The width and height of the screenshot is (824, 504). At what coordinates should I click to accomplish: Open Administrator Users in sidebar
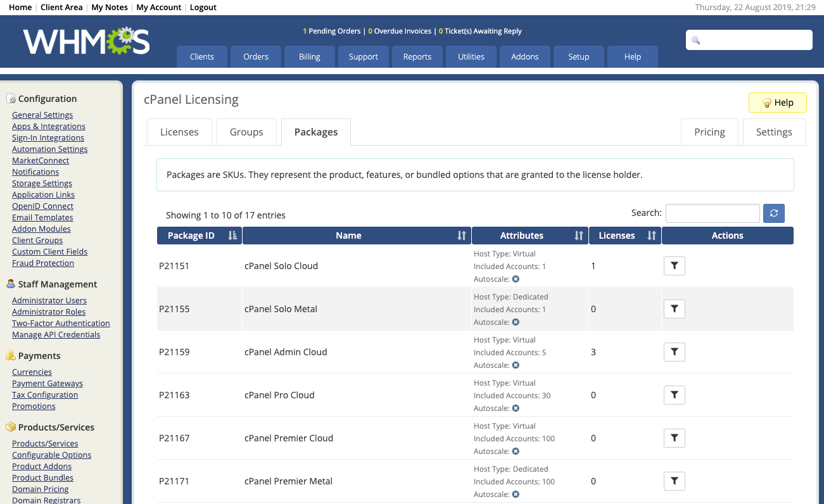[x=49, y=300]
